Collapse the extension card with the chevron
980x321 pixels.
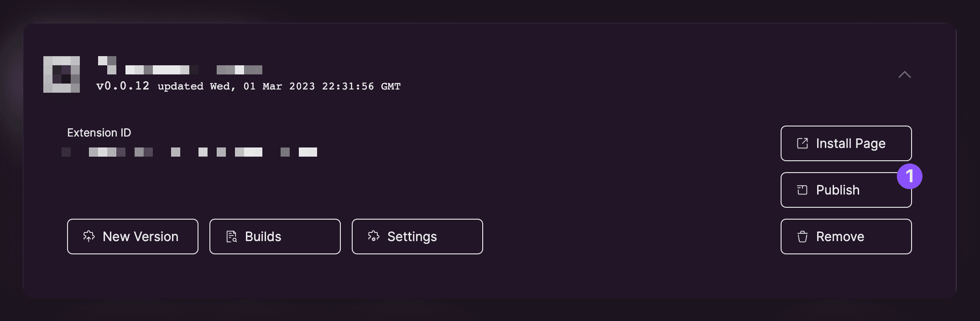904,75
